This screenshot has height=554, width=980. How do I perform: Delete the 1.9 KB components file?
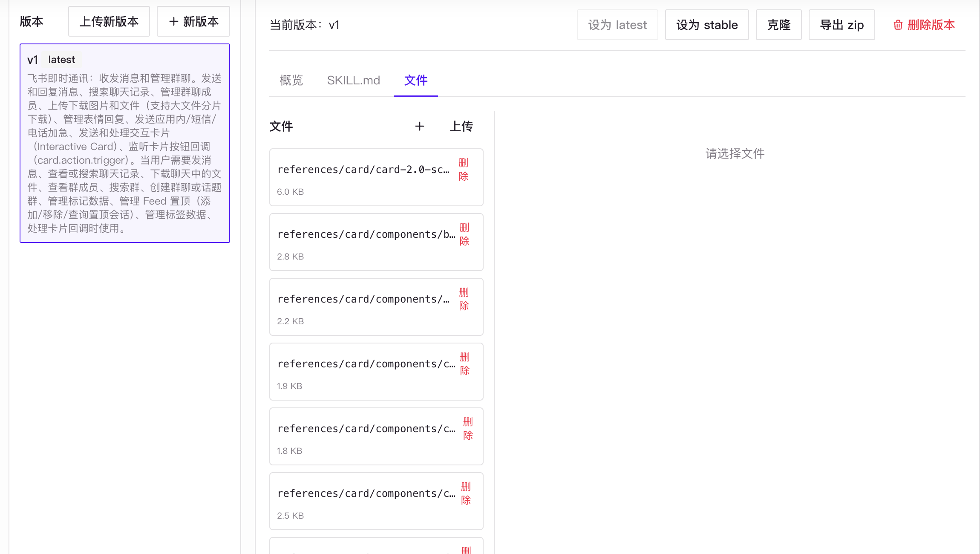click(x=465, y=364)
